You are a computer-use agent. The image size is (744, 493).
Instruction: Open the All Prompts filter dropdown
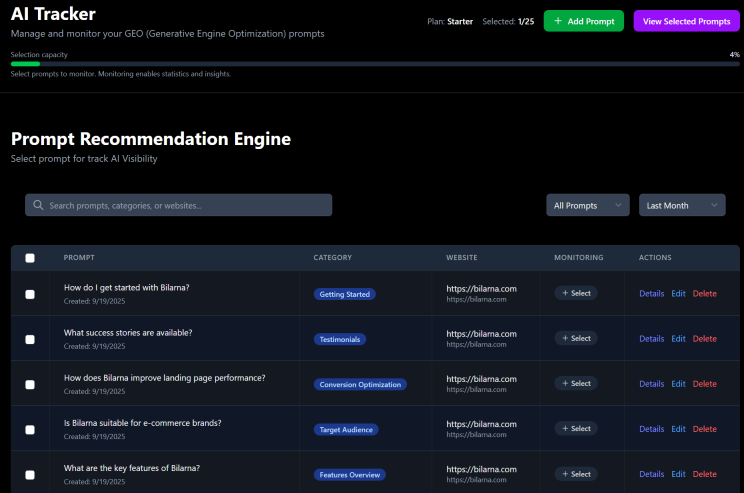point(588,205)
